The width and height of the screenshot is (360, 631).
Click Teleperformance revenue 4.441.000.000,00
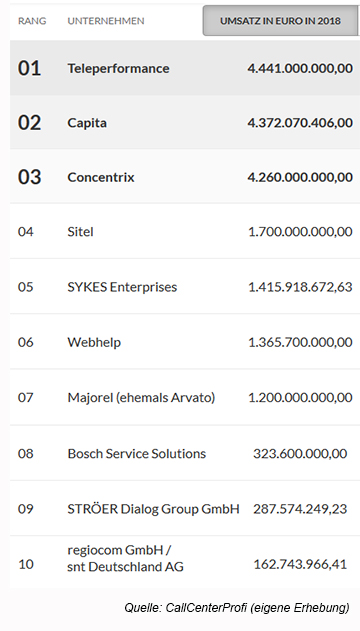click(x=300, y=68)
